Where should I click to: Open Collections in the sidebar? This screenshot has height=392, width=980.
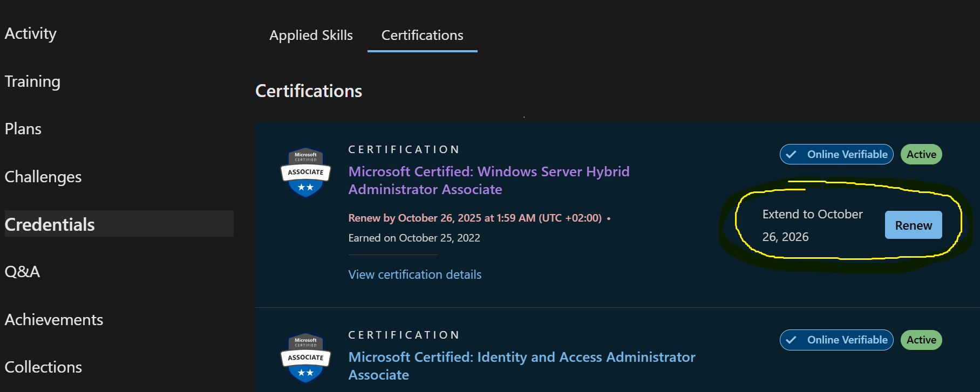(43, 367)
